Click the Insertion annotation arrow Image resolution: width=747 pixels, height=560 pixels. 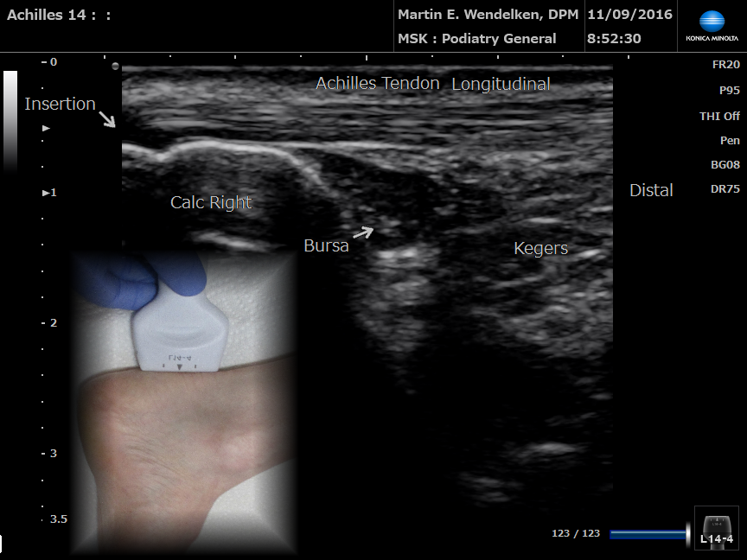point(107,118)
